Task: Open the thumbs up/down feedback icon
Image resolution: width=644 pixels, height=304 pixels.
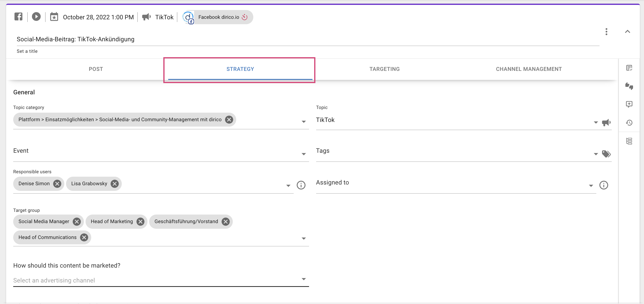Action: click(x=630, y=86)
